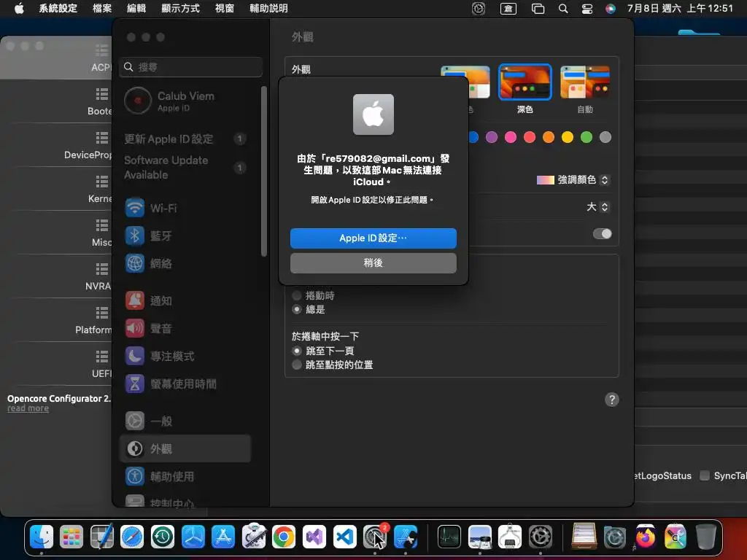Screen dimensions: 747x560
Task: Choose the graphite accent color
Action: point(605,137)
